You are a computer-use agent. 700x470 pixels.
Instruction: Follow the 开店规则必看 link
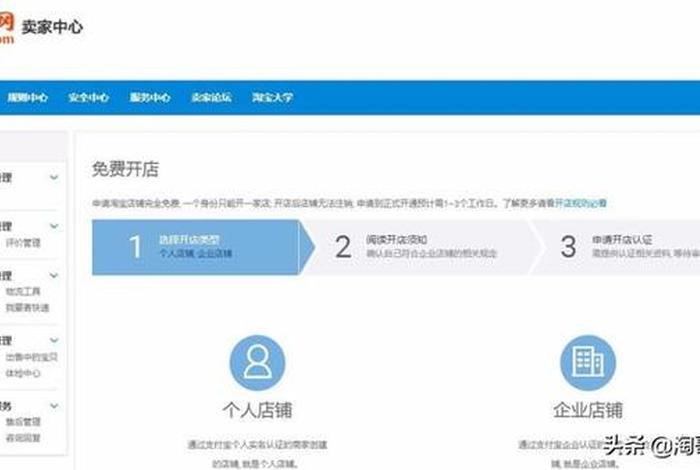tap(580, 203)
